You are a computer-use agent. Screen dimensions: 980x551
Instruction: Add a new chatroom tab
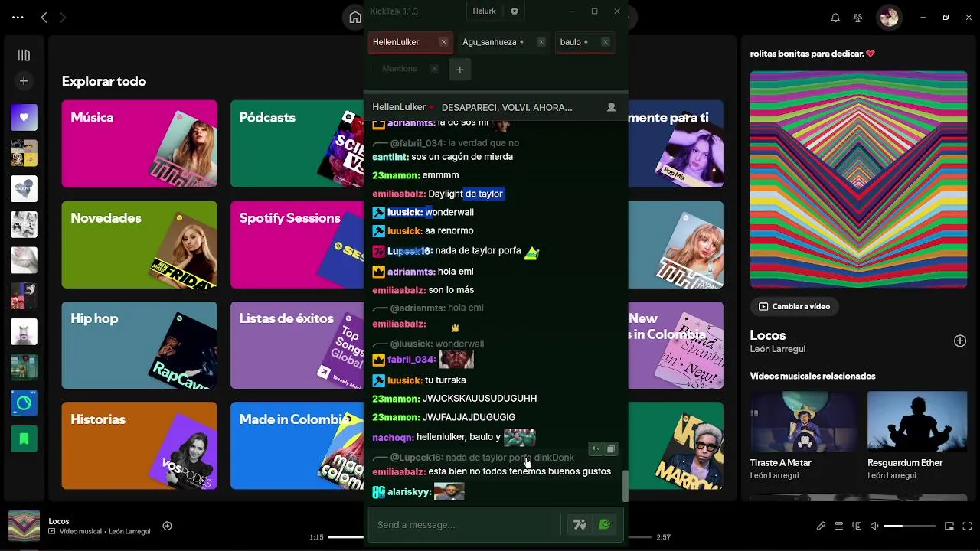(459, 70)
